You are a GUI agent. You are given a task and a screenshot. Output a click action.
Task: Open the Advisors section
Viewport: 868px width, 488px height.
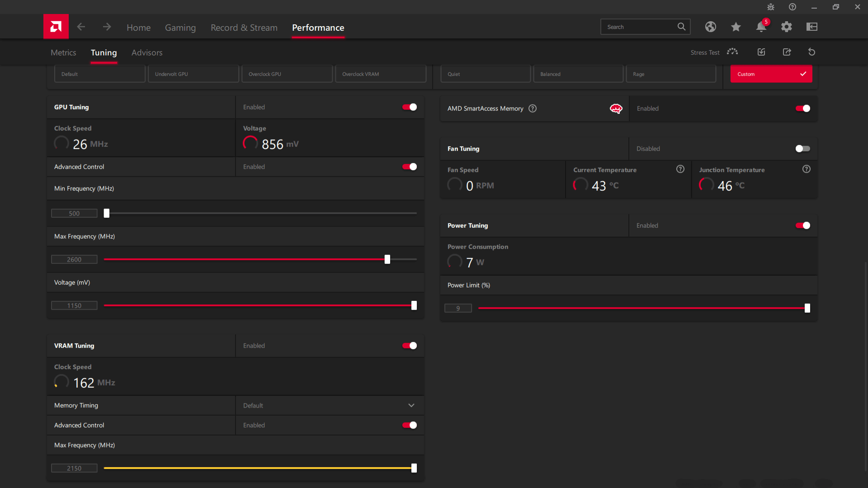click(147, 52)
